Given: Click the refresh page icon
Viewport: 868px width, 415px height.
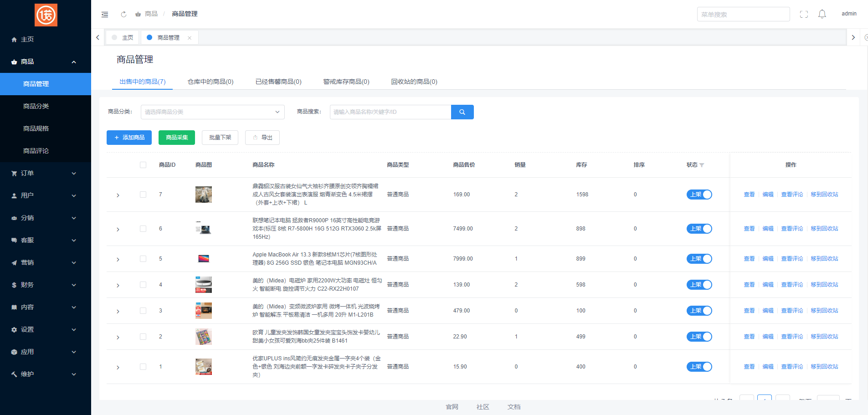Looking at the screenshot, I should pos(123,14).
